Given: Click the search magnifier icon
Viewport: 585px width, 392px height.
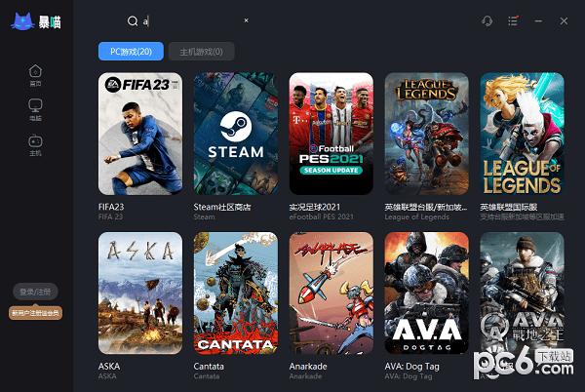Looking at the screenshot, I should [133, 21].
